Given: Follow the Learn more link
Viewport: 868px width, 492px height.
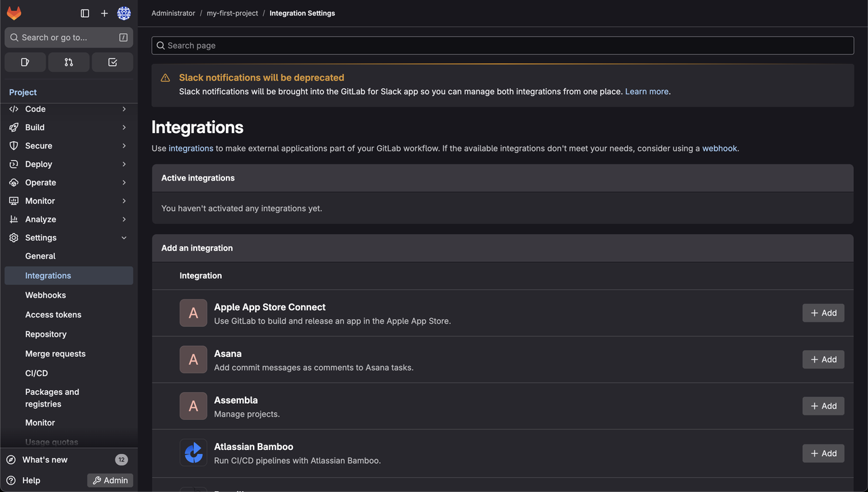Looking at the screenshot, I should pyautogui.click(x=646, y=92).
